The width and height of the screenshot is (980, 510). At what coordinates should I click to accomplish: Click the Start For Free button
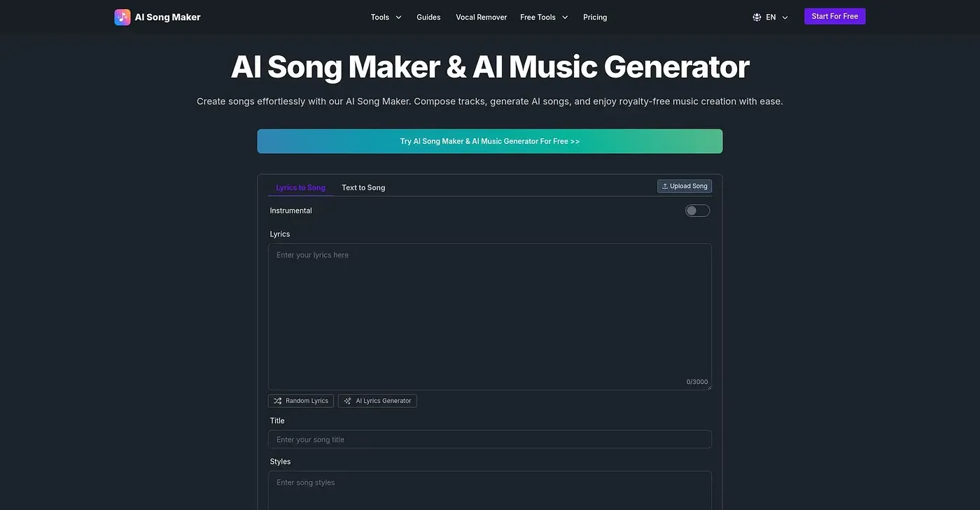pyautogui.click(x=835, y=16)
